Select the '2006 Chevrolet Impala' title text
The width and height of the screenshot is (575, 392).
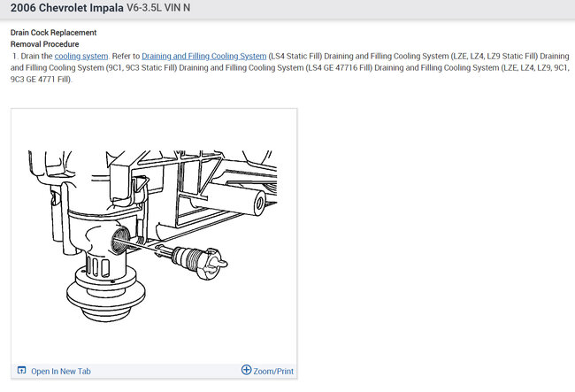click(67, 8)
